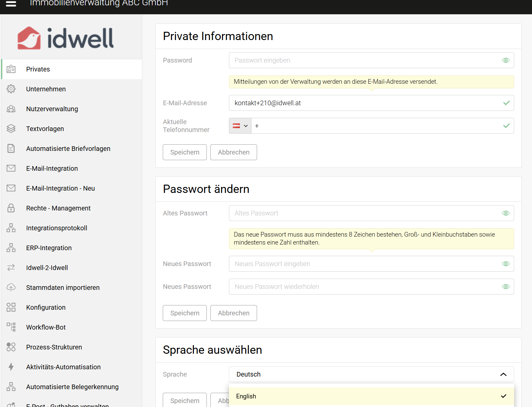Click the idwell bird logo
The height and width of the screenshot is (407, 532).
point(29,38)
